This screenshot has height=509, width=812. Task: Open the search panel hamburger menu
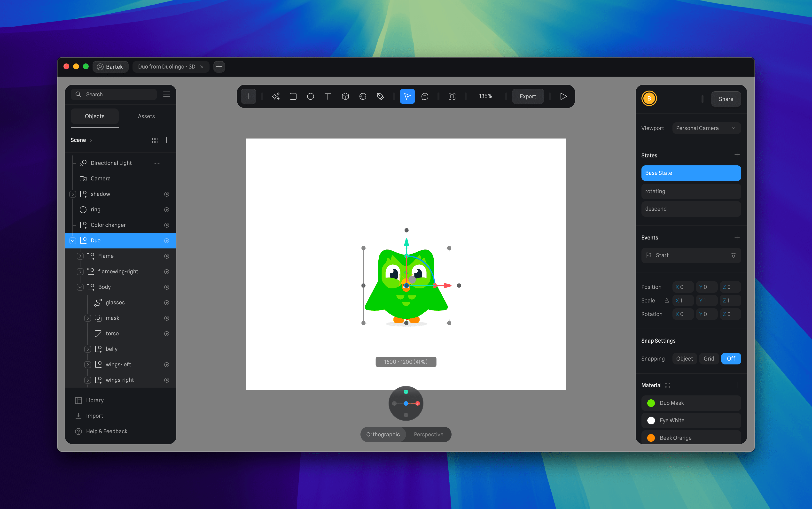(166, 94)
